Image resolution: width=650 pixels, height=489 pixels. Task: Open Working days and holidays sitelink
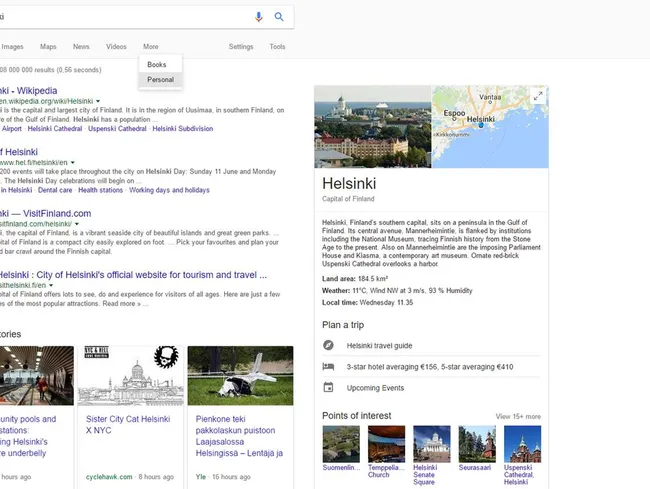click(169, 190)
